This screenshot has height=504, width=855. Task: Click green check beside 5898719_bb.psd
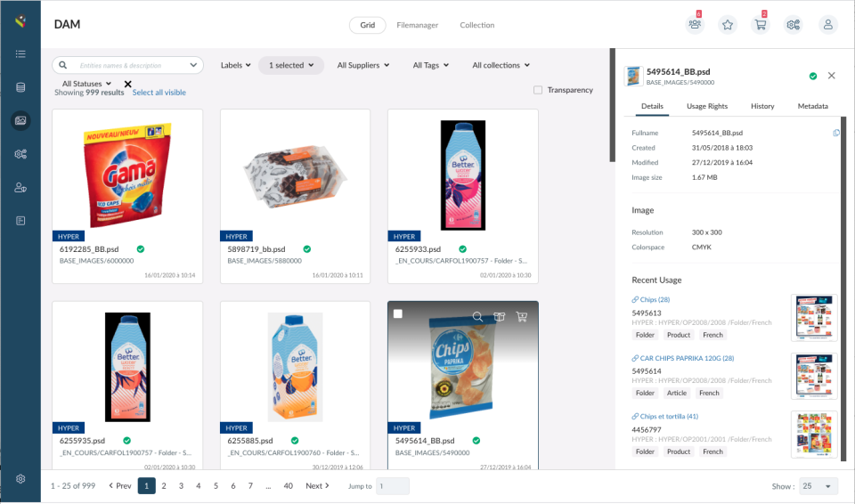pos(307,249)
